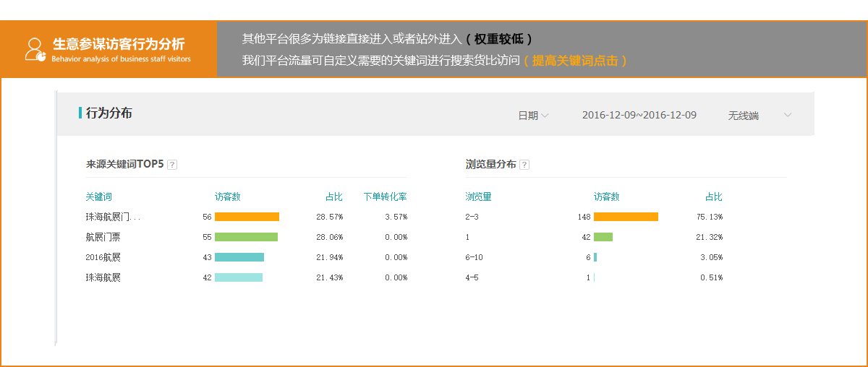
Task: Click the visitor analysis person icon
Action: click(x=35, y=49)
